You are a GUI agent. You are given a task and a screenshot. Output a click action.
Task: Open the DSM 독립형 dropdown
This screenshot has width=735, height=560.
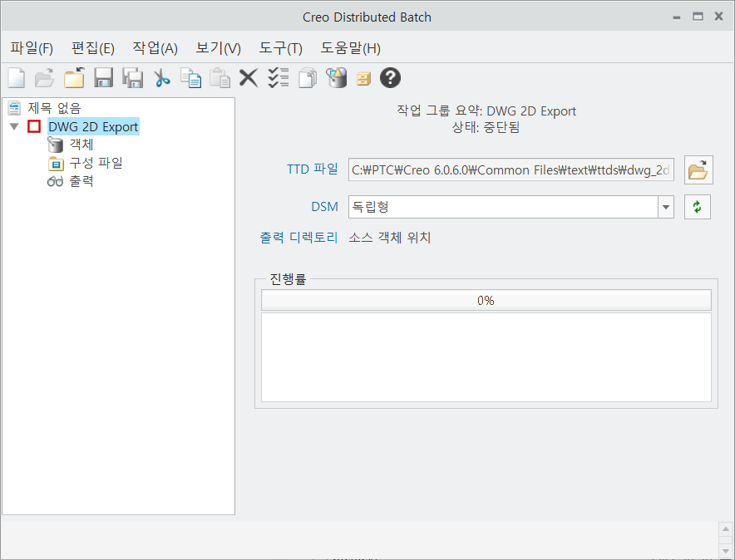[x=666, y=207]
